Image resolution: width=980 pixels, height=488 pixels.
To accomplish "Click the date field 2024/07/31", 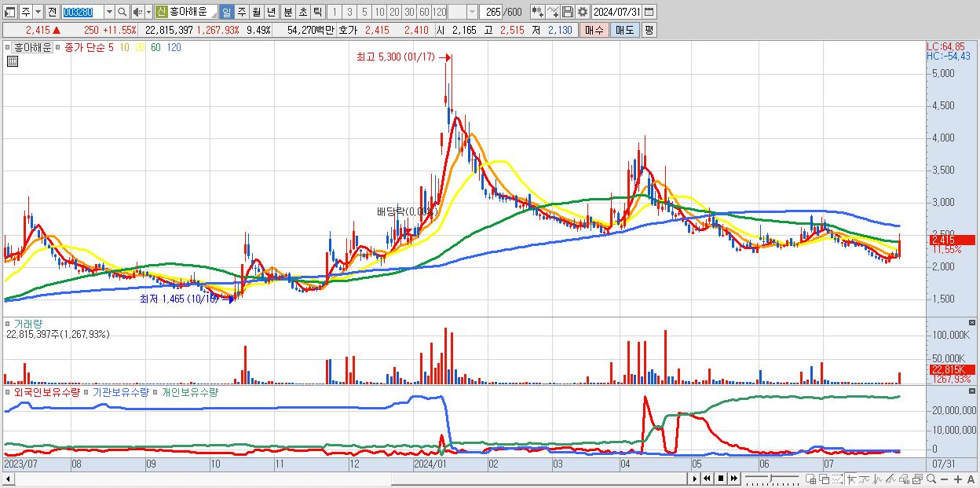I will point(616,12).
